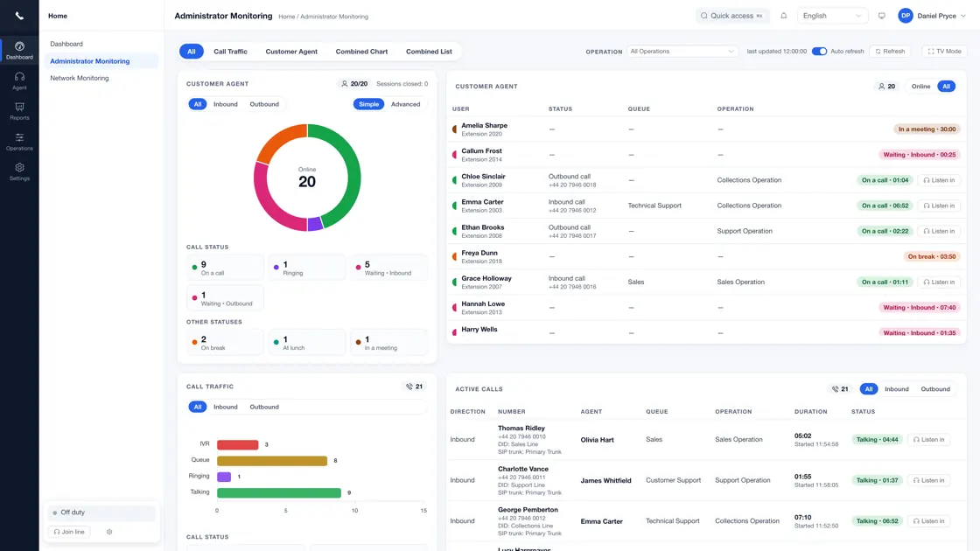Toggle the Auto refresh switch
Screen dimensions: 980x551
[819, 52]
